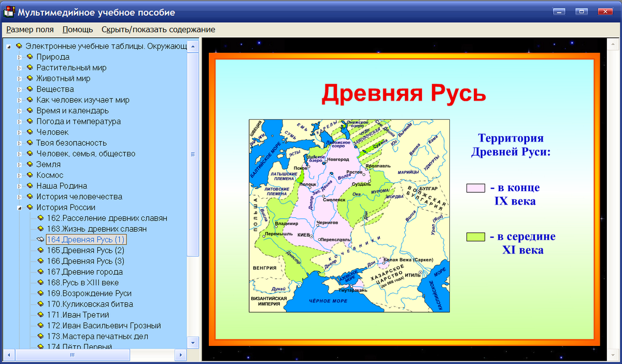Expand the "Вещества" node
Image resolution: width=622 pixels, height=364 pixels.
[x=20, y=89]
